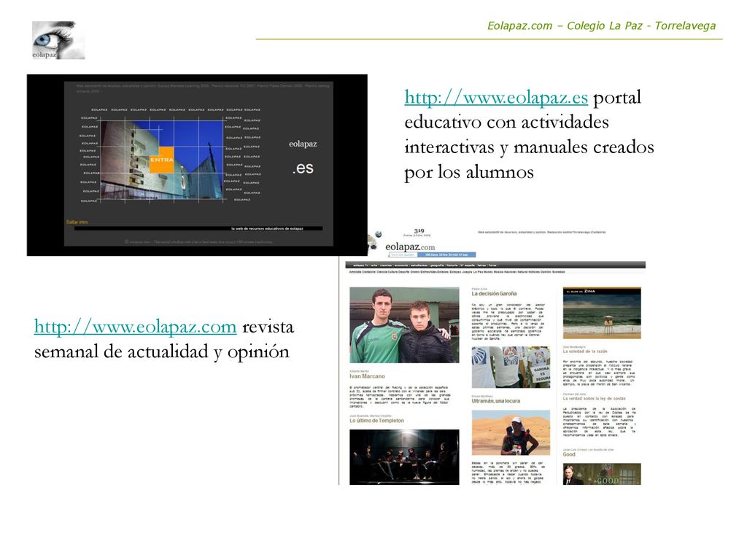Open the La soledad de la razón link
The width and height of the screenshot is (747, 560).
tap(585, 351)
